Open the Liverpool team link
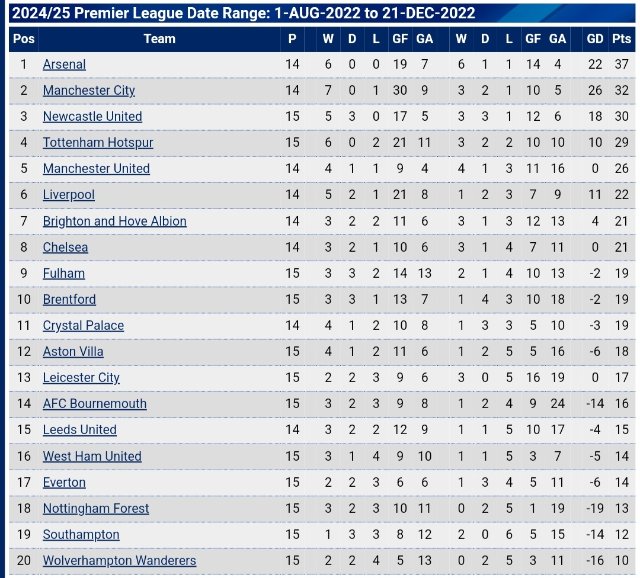The width and height of the screenshot is (640, 578). coord(68,195)
